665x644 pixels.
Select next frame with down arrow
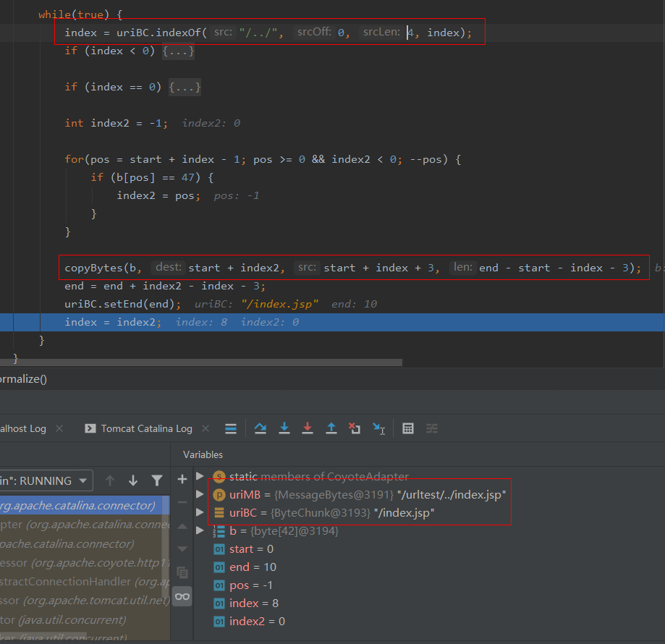[133, 480]
